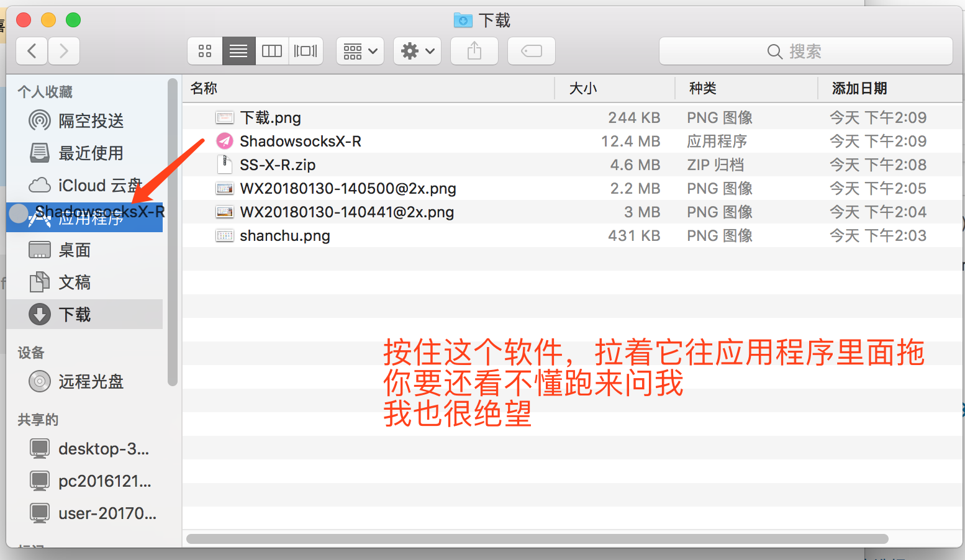
Task: Click the 下载 folder icon in title bar
Action: click(x=463, y=20)
